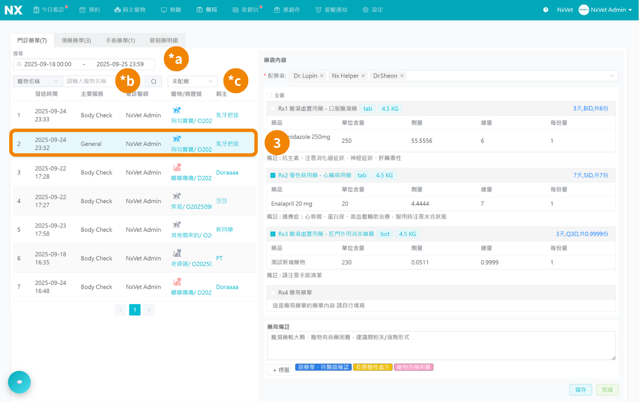Click end date field 2025-09-25 23:59
Screen dimensions: 640x403
pyautogui.click(x=120, y=64)
